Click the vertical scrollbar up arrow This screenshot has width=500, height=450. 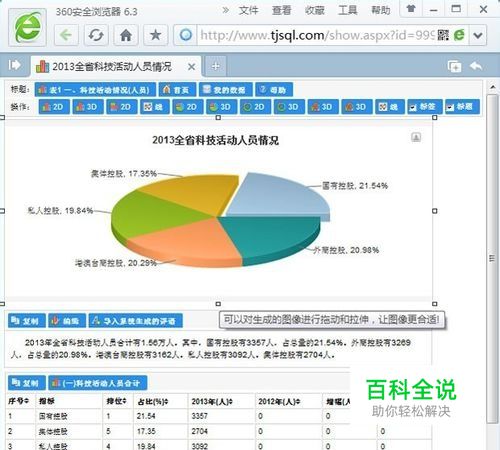pyautogui.click(x=493, y=87)
